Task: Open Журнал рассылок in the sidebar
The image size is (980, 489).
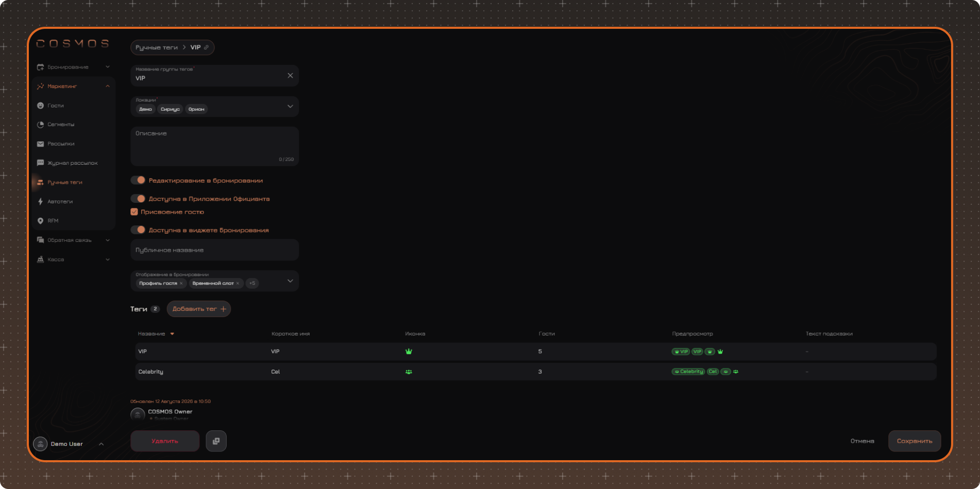Action: (73, 163)
